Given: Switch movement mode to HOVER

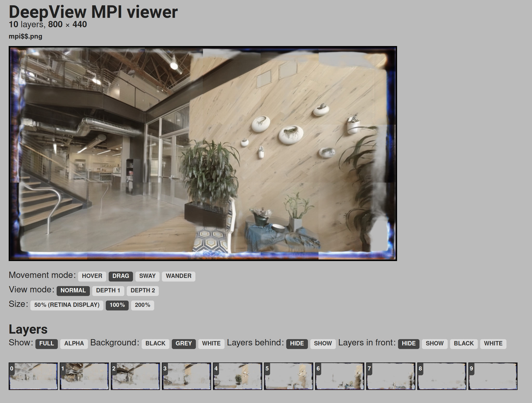Looking at the screenshot, I should (x=92, y=276).
